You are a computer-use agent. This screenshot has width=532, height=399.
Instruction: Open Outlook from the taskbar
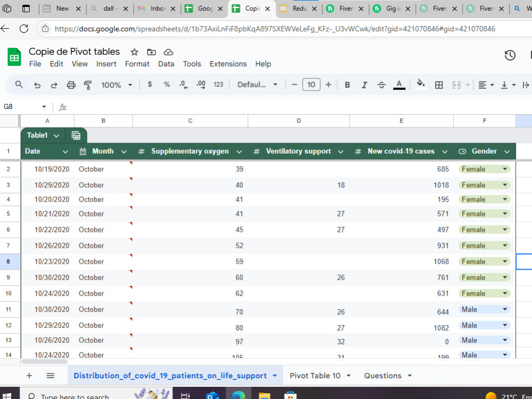(x=213, y=395)
